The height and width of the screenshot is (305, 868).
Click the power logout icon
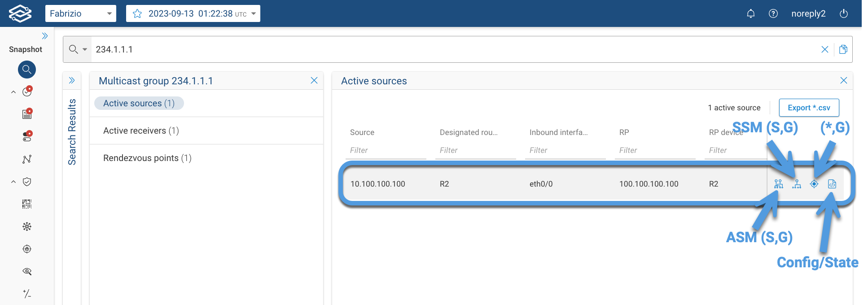point(844,13)
